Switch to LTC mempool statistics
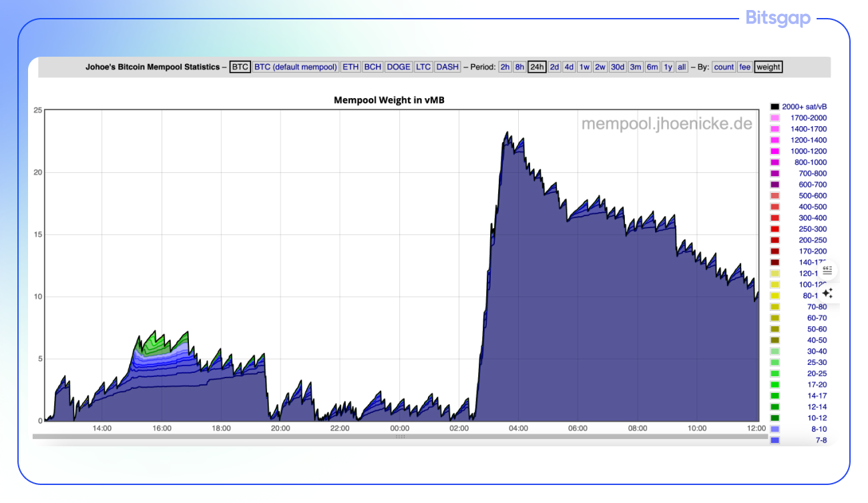This screenshot has height=503, width=868. point(423,67)
